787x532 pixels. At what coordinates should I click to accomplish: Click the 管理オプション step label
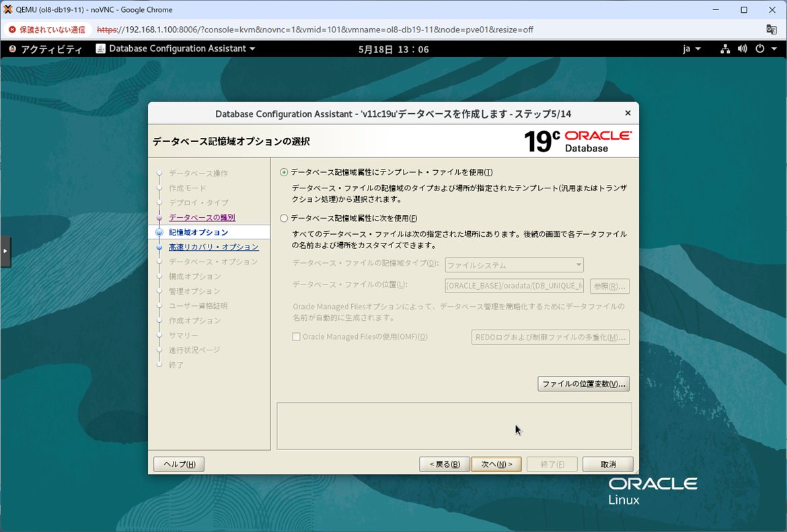pos(195,291)
